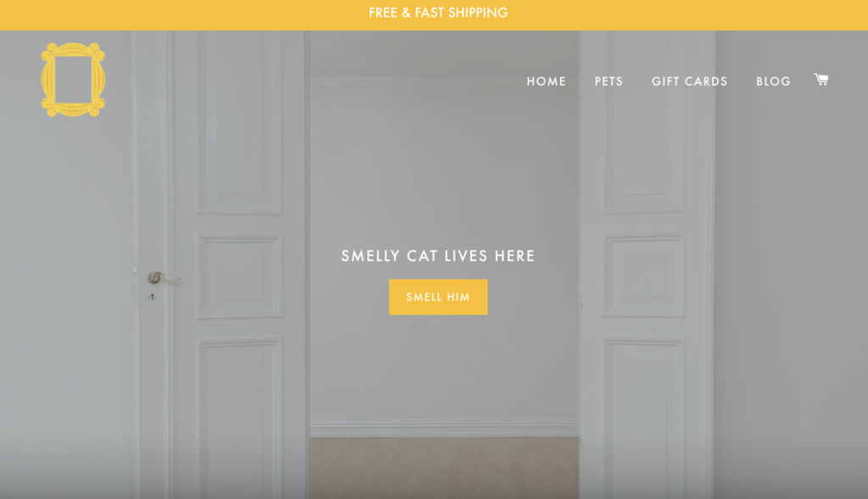
Task: Select the yellow announcement bar
Action: 434,15
